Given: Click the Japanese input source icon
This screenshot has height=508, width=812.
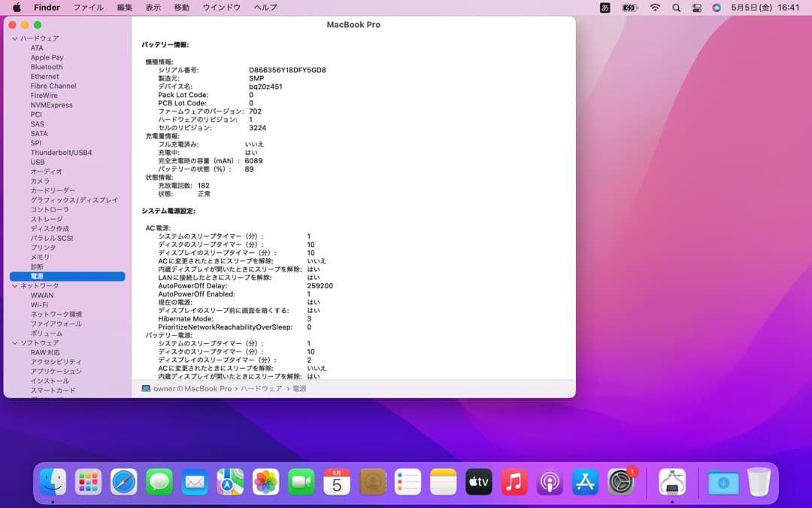Looking at the screenshot, I should pyautogui.click(x=604, y=8).
